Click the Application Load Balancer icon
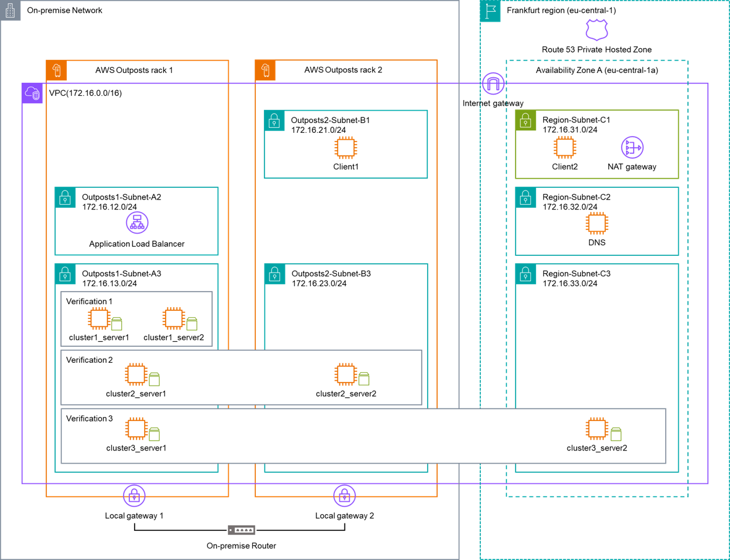The height and width of the screenshot is (560, 730). pyautogui.click(x=137, y=223)
